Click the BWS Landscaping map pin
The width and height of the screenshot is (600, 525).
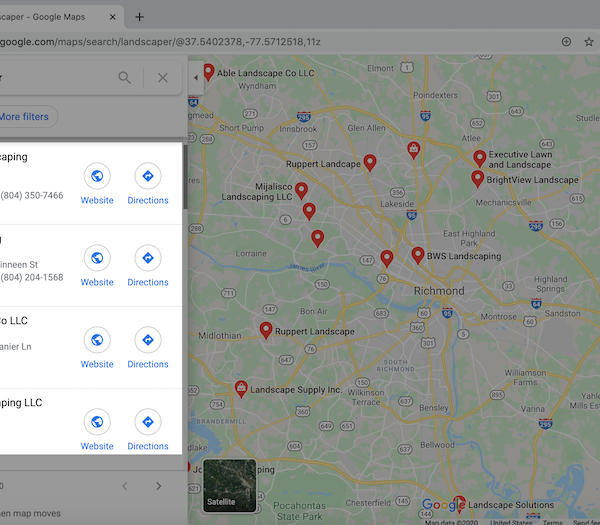tap(418, 255)
